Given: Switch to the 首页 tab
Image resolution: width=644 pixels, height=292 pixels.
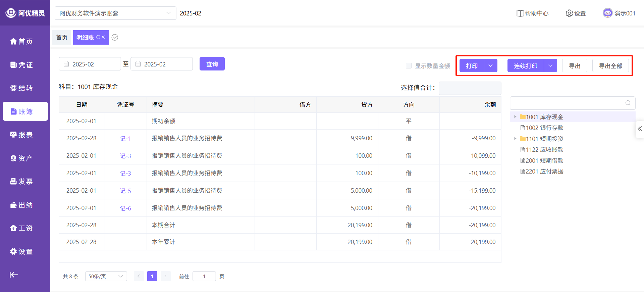Looking at the screenshot, I should [62, 37].
